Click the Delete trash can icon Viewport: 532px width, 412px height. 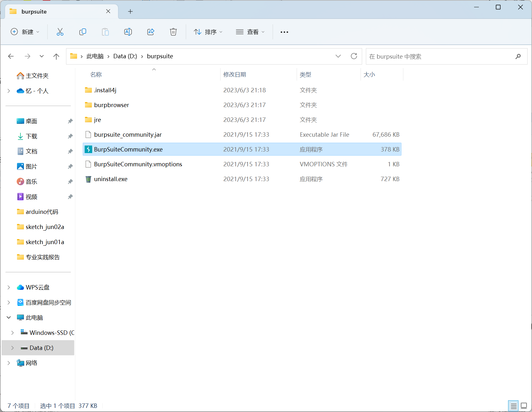coord(173,32)
